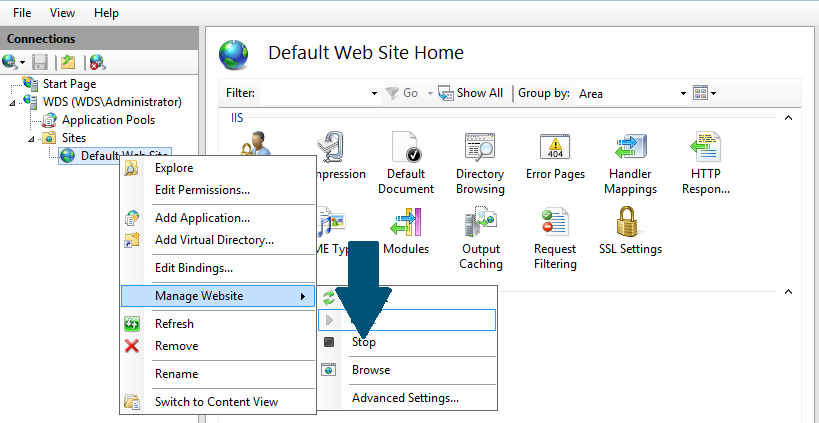Click the red X Remove icon
Viewport: 819px width, 423px height.
coord(132,346)
